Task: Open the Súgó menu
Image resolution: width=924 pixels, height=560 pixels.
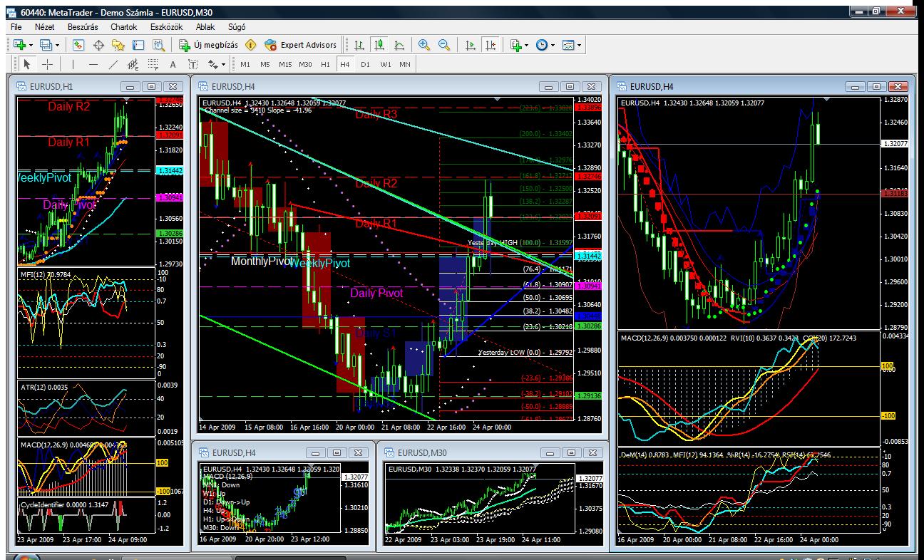Action: click(x=236, y=26)
